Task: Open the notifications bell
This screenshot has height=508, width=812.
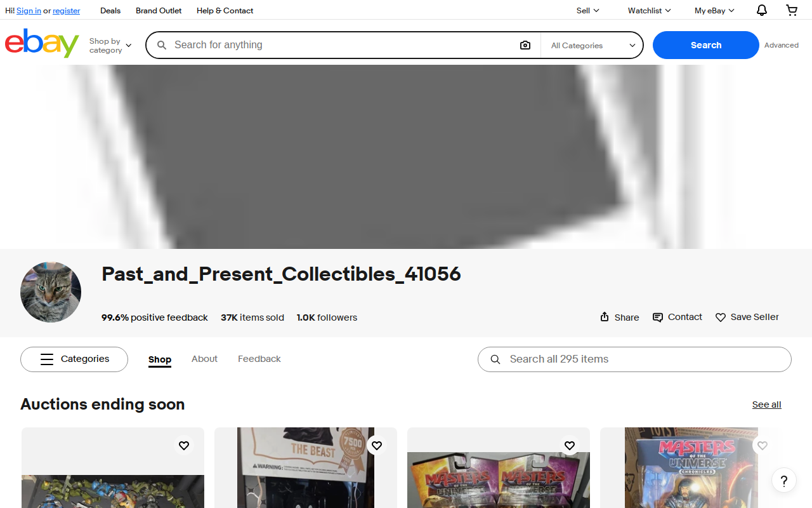Action: tap(762, 10)
